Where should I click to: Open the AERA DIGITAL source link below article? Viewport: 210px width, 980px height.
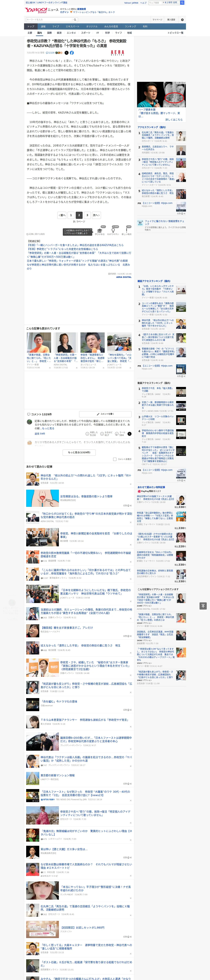point(124,277)
